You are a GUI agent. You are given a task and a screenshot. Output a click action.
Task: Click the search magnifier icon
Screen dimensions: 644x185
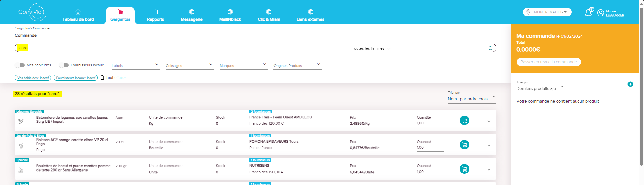click(x=491, y=48)
